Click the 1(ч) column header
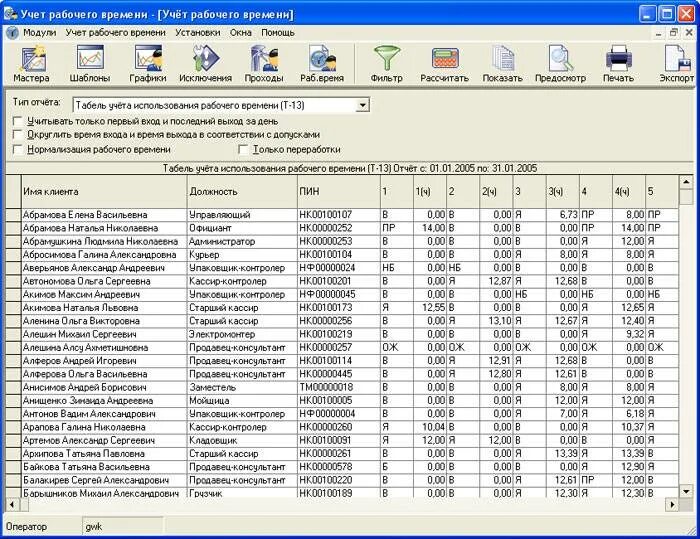700x539 pixels. [x=430, y=192]
